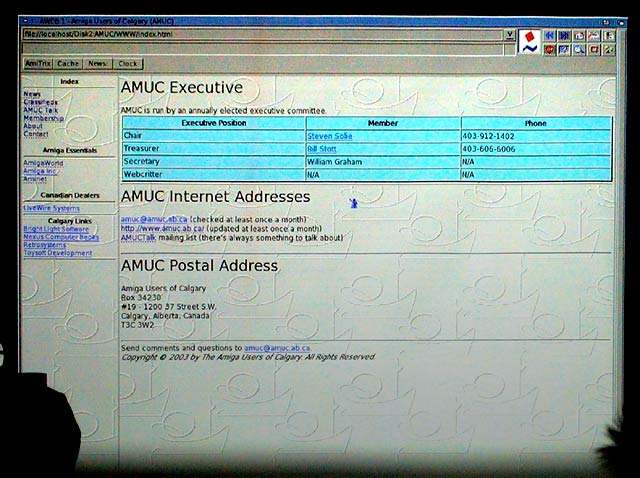Click the Canadian Dealers sidebar heading
The height and width of the screenshot is (478, 640).
pos(70,196)
